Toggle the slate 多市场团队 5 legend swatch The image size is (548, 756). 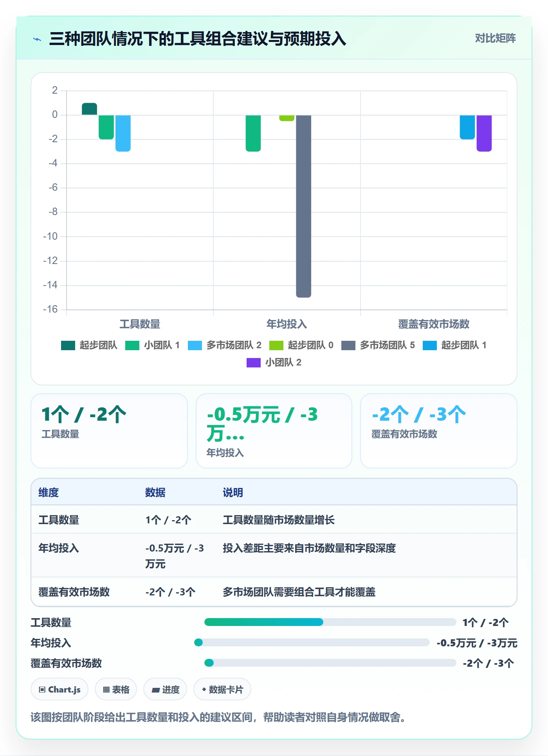point(348,345)
